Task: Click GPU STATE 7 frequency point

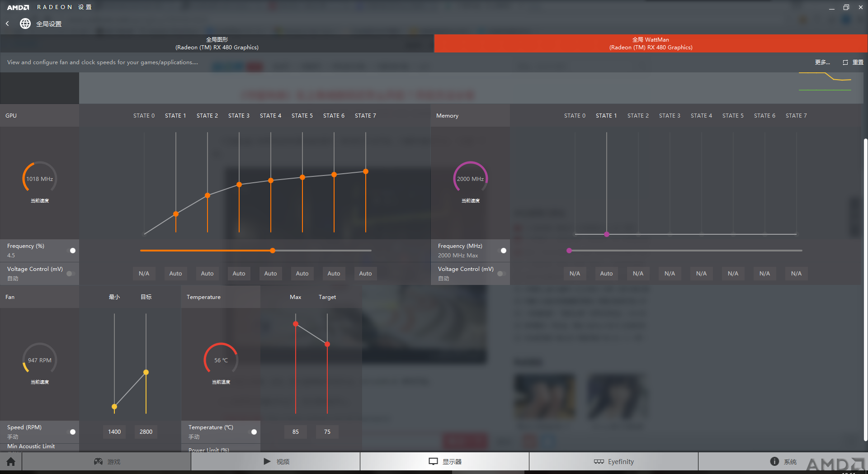Action: pos(366,171)
